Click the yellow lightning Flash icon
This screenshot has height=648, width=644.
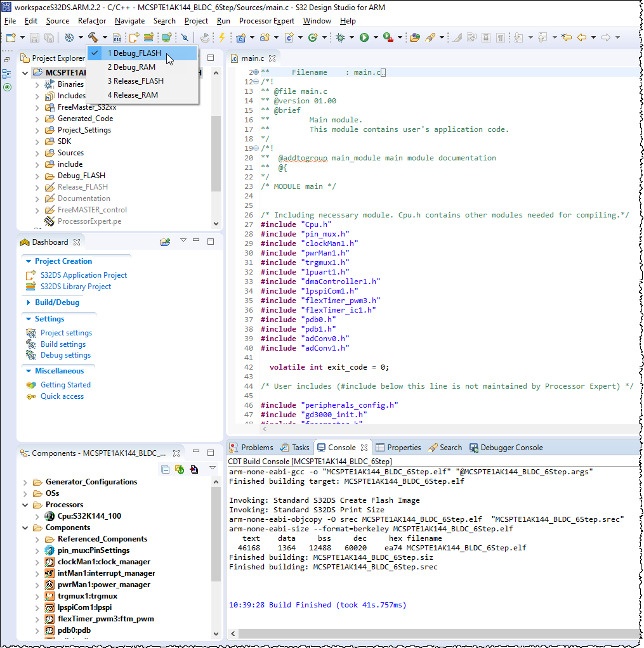pos(221,37)
